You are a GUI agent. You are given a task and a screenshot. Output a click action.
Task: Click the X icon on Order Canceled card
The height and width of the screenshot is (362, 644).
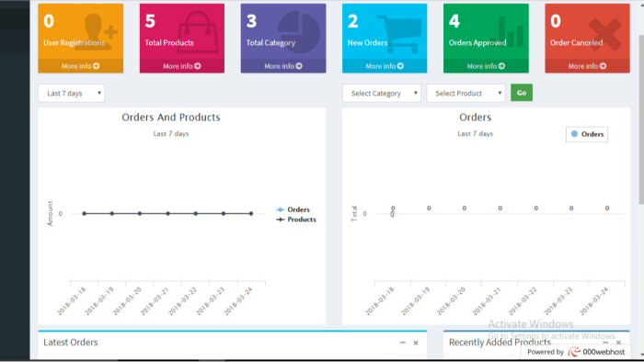[605, 34]
